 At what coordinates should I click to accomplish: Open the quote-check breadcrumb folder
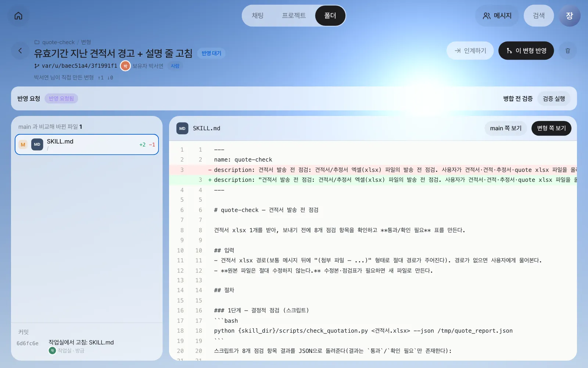(x=55, y=42)
